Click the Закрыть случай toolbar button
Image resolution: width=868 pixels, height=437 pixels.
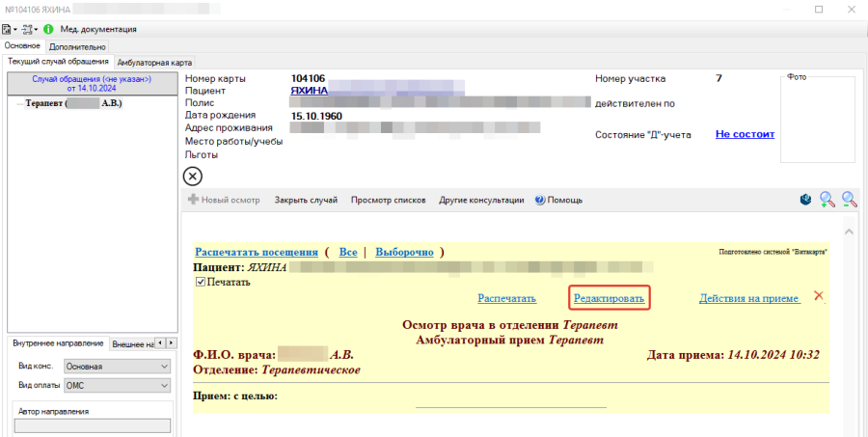click(306, 200)
